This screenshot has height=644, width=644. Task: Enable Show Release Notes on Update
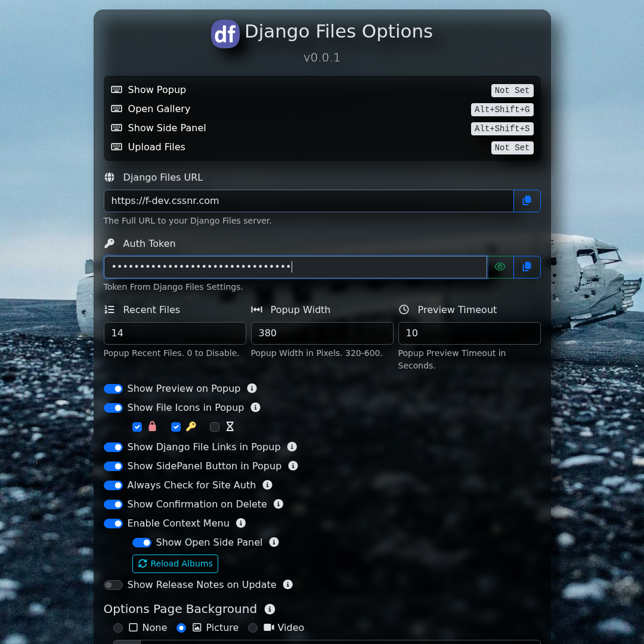(113, 585)
